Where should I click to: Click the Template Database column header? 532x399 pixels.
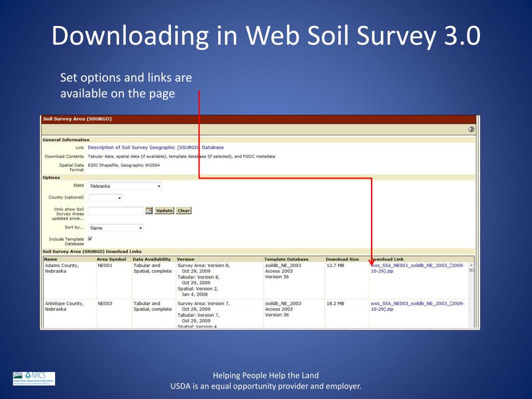pos(286,259)
